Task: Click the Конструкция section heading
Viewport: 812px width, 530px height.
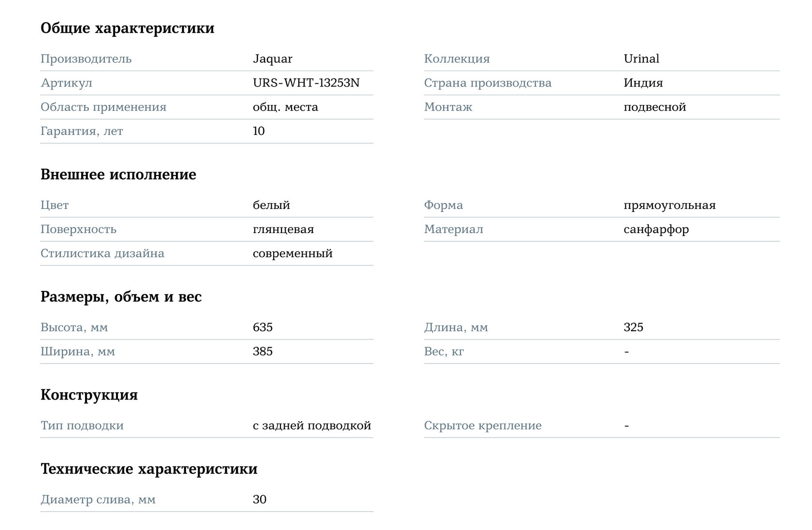Action: click(89, 395)
